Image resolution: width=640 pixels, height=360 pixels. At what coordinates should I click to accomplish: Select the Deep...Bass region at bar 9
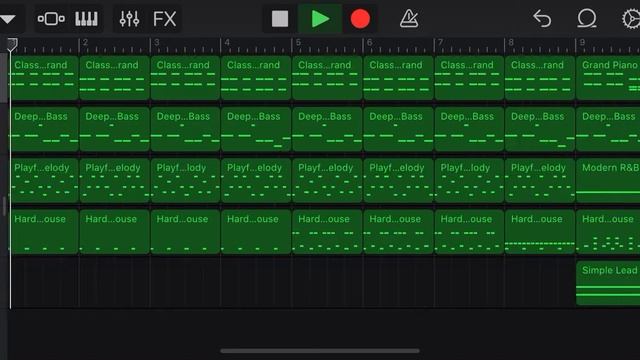[x=608, y=129]
